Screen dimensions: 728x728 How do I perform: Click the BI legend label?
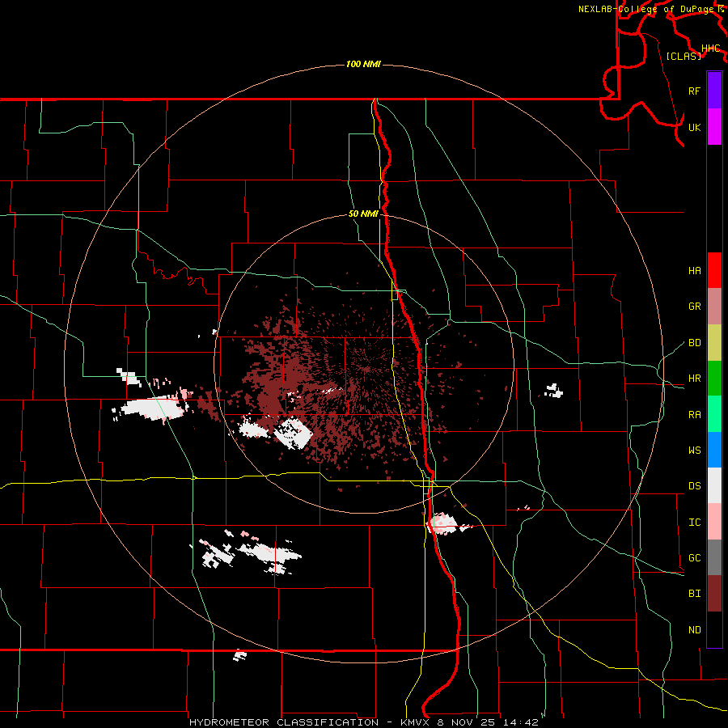coord(694,594)
